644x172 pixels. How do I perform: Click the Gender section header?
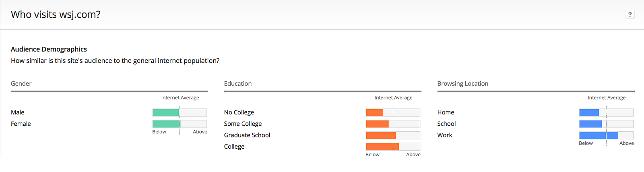[21, 83]
